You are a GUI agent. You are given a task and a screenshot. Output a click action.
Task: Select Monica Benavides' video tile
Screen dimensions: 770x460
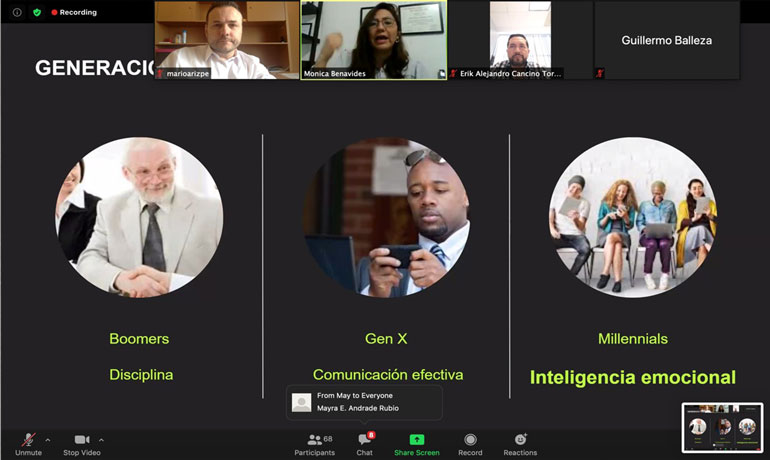point(374,40)
